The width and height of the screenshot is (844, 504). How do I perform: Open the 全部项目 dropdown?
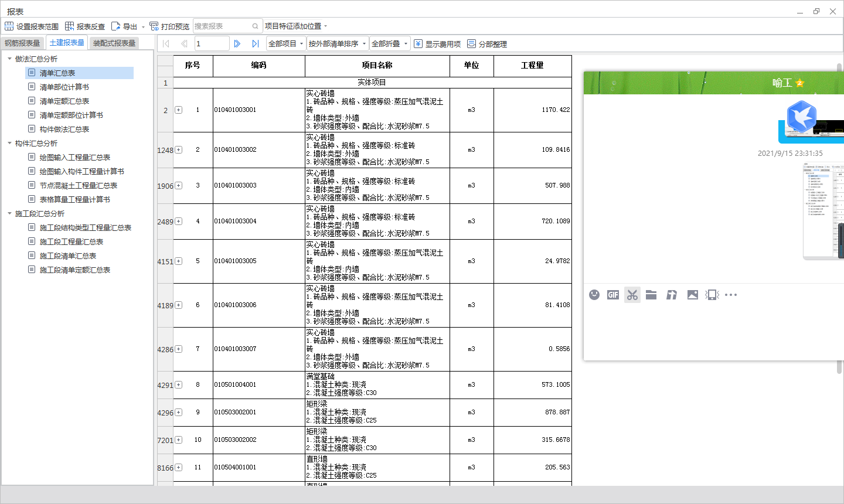point(286,43)
